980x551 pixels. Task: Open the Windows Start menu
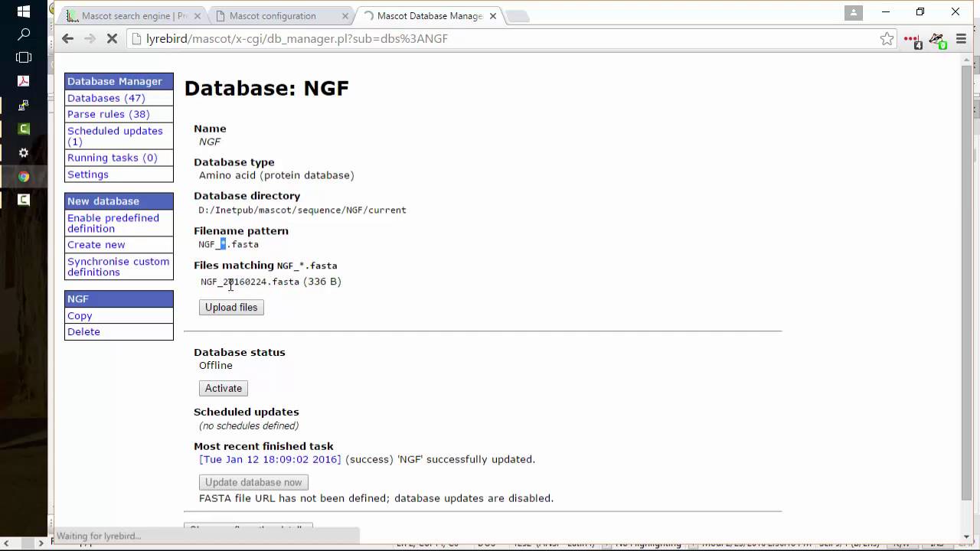(x=23, y=11)
